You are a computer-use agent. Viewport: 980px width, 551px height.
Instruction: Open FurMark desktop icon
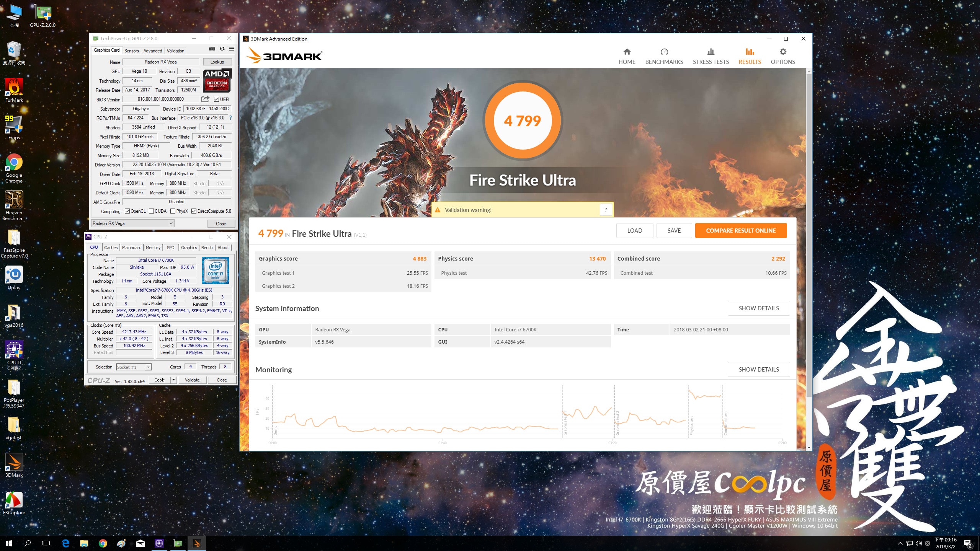point(14,90)
